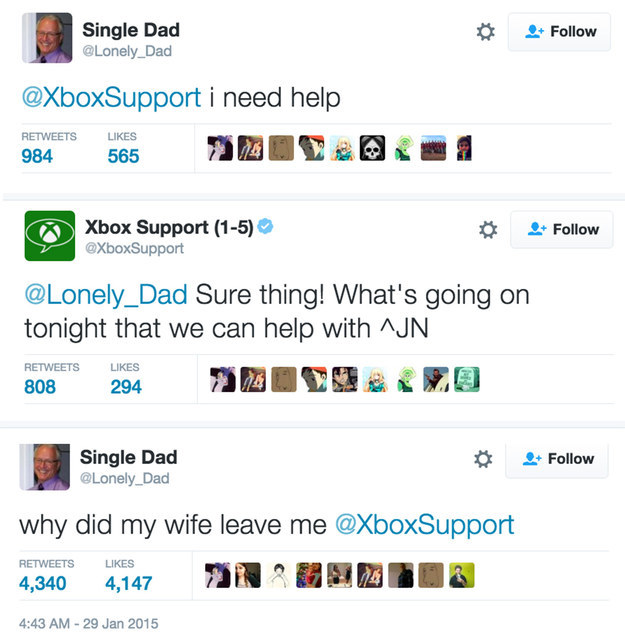Open gear menu on Xbox Support tweet
The height and width of the screenshot is (642, 625).
(488, 230)
